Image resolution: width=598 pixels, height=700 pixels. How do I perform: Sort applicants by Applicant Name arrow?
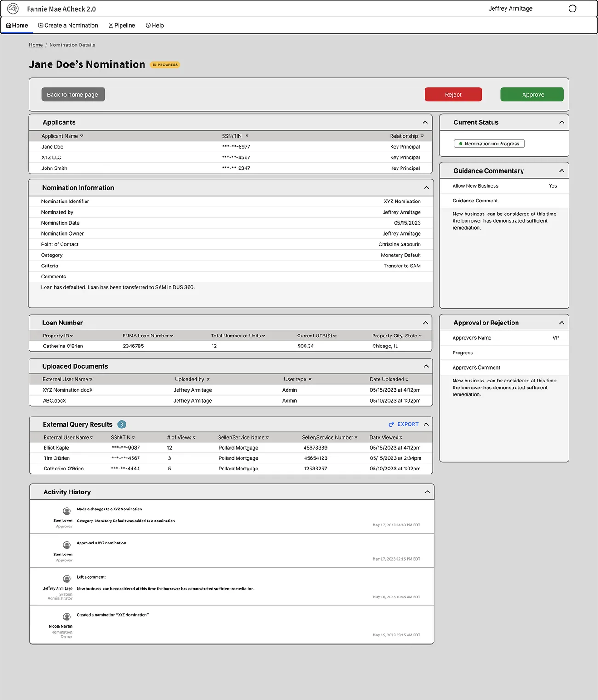[82, 136]
